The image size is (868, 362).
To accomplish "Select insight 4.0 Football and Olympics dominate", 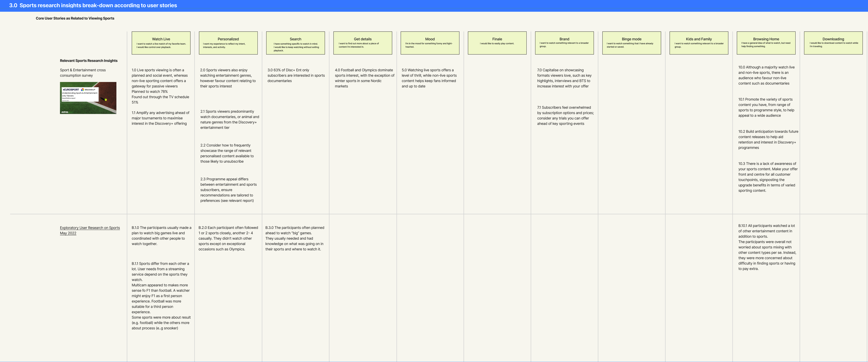I will click(365, 78).
